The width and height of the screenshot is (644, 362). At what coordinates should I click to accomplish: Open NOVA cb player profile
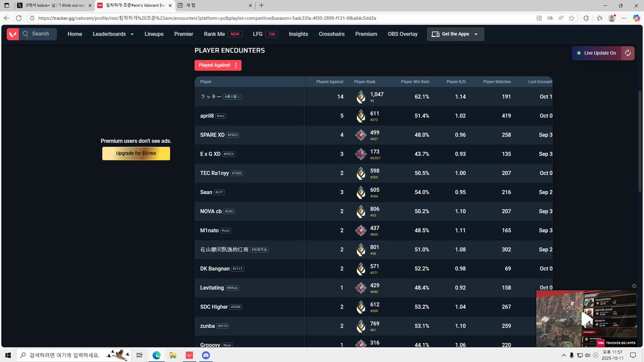coord(211,211)
